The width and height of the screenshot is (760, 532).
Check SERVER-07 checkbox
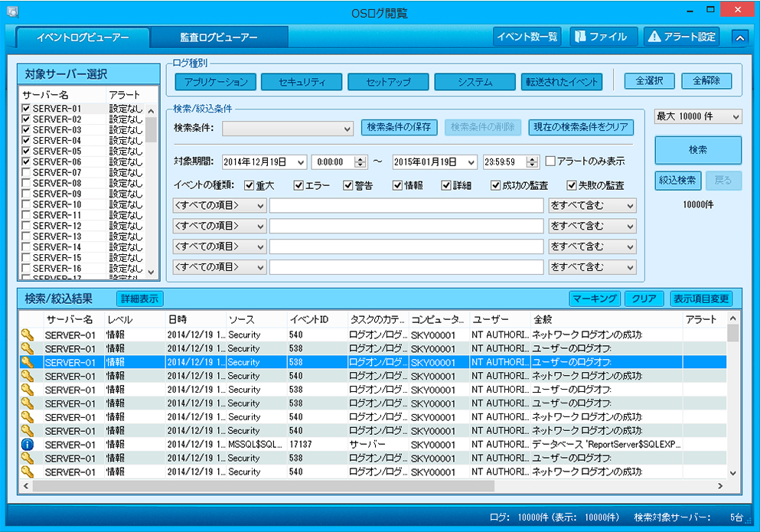click(x=26, y=172)
